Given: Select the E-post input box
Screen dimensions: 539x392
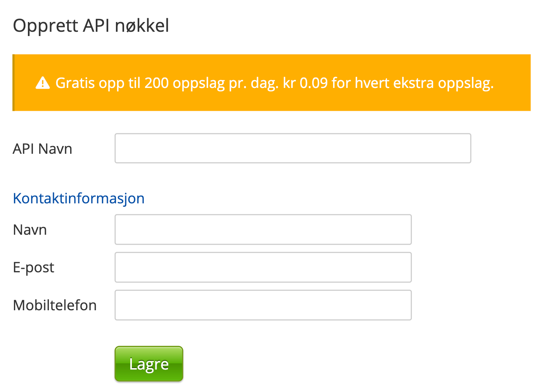Looking at the screenshot, I should [x=263, y=267].
